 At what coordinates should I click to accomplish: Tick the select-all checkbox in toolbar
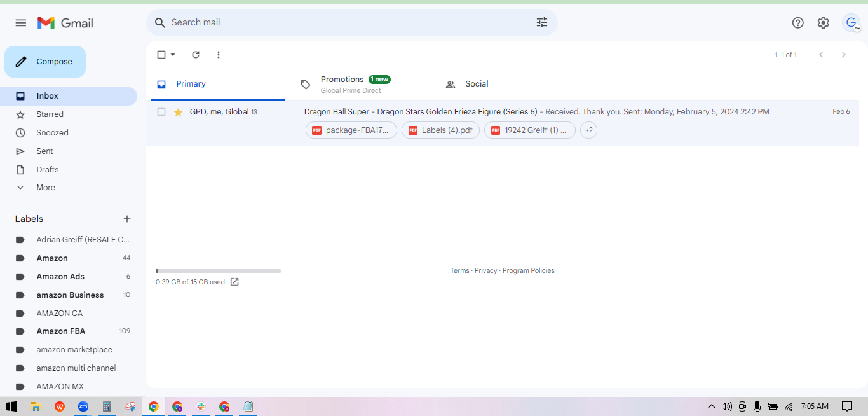161,55
